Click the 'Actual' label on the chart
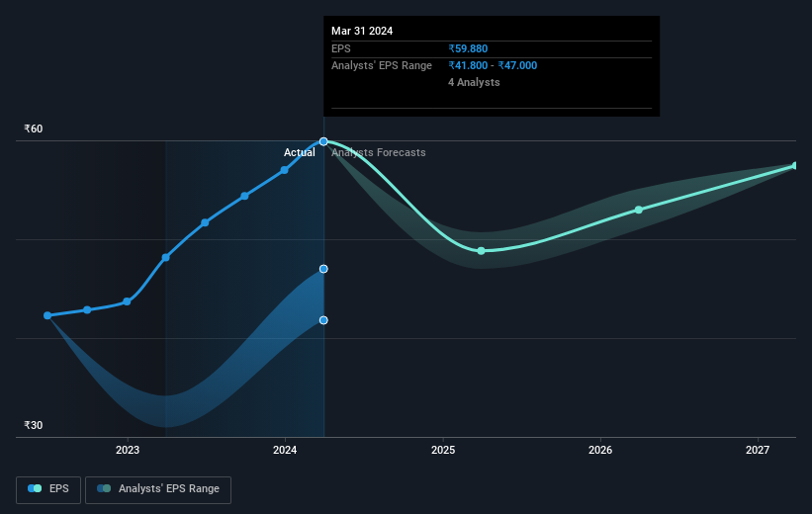812x514 pixels. (300, 152)
